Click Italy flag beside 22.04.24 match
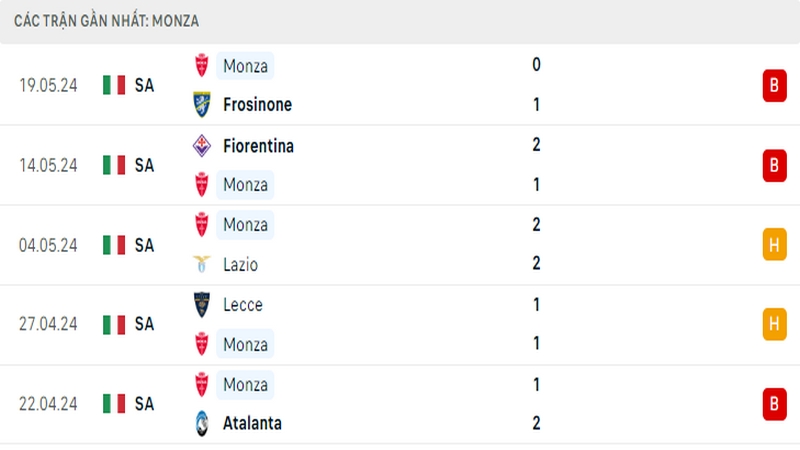800x450 pixels. tap(114, 404)
